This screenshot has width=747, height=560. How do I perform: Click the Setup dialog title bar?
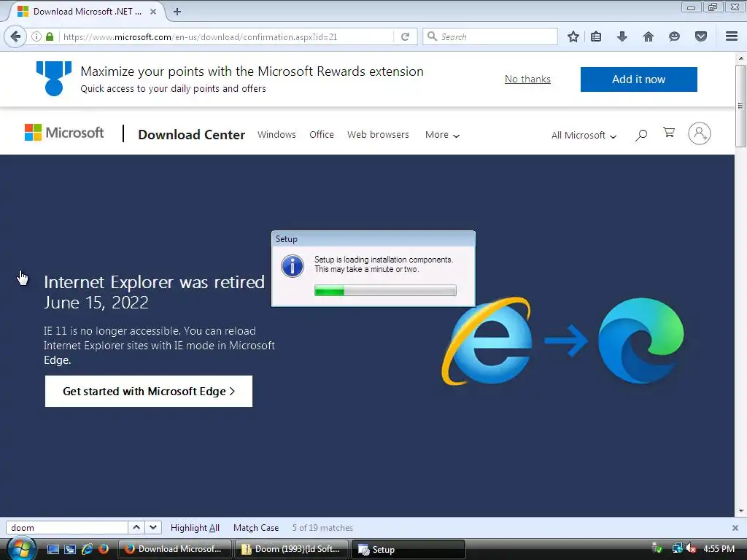(373, 239)
